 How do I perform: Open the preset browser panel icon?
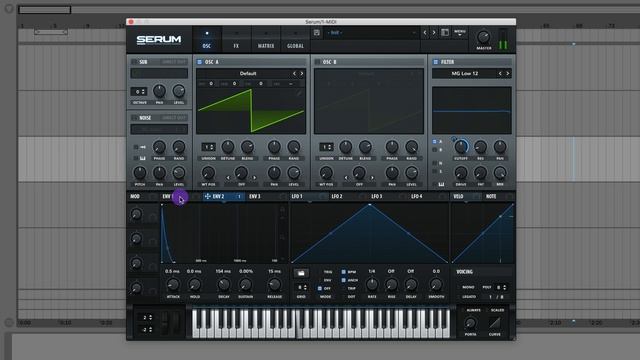tap(445, 33)
